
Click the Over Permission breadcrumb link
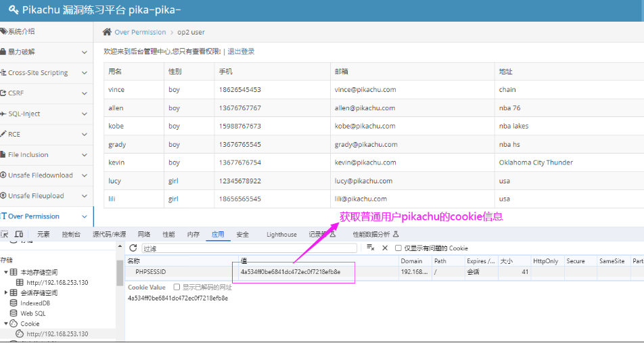point(140,32)
